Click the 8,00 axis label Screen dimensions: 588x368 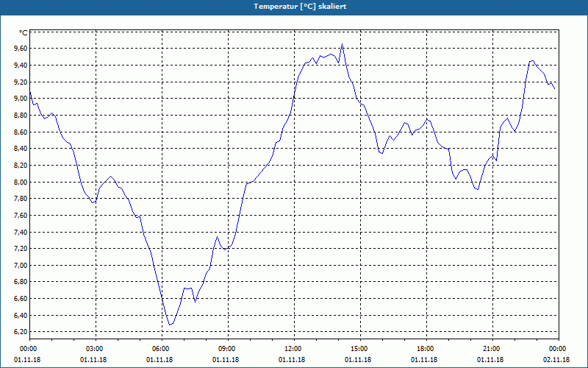click(21, 182)
